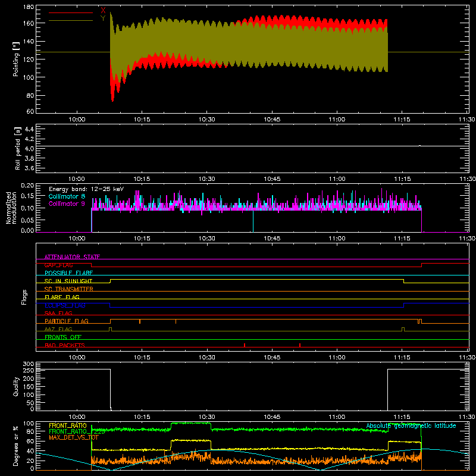
Task: Click the orange 'PARTICLE_FLAG' label
Action: pos(67,321)
